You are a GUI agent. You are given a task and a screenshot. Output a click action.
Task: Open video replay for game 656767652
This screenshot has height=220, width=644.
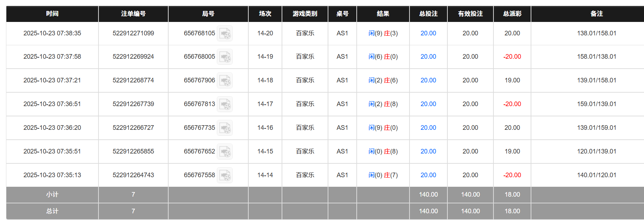coord(225,151)
